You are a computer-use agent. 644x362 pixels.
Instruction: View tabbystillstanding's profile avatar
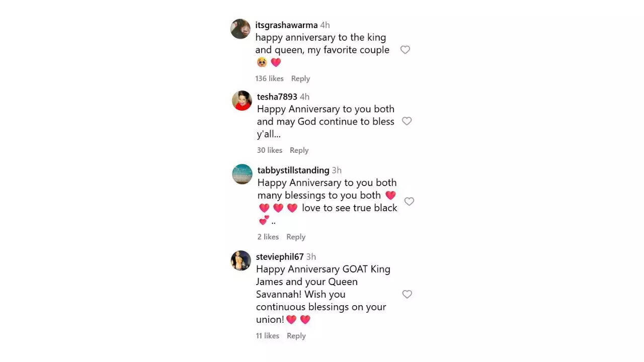click(x=242, y=174)
